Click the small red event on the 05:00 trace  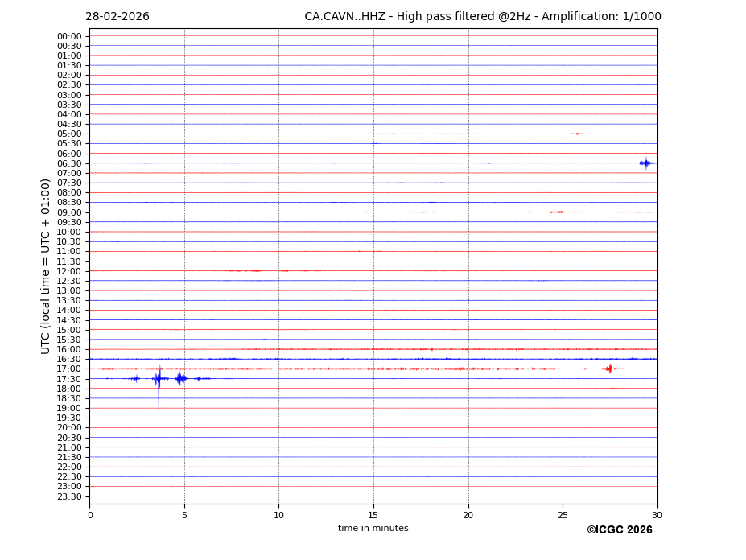pos(575,134)
